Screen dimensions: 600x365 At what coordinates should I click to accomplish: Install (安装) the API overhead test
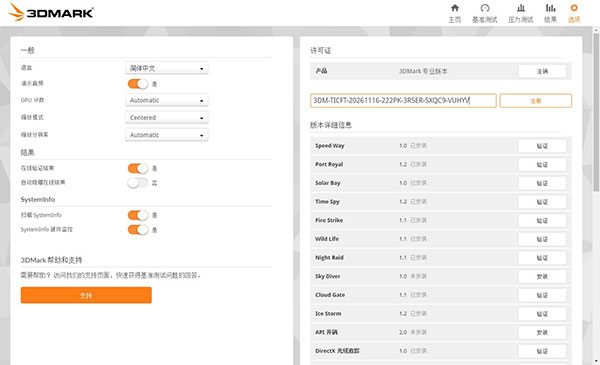pos(542,332)
